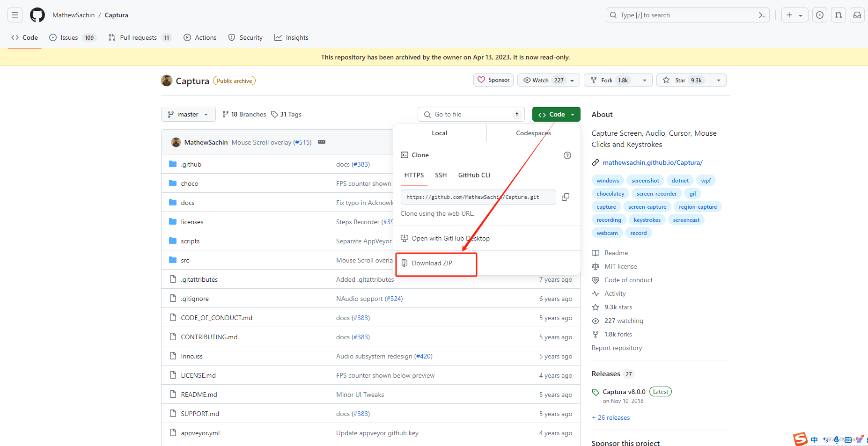Open the Insights tab

291,37
